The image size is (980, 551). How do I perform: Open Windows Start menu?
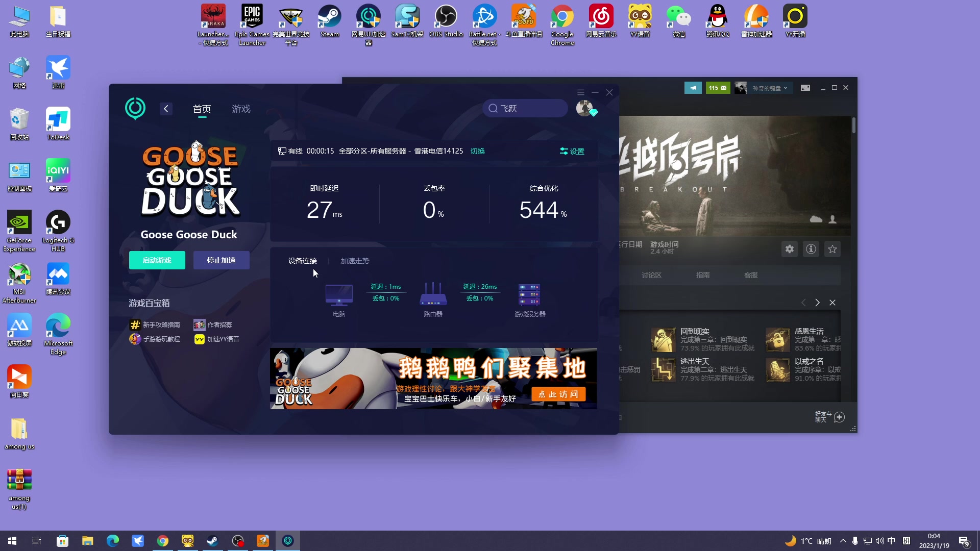12,541
